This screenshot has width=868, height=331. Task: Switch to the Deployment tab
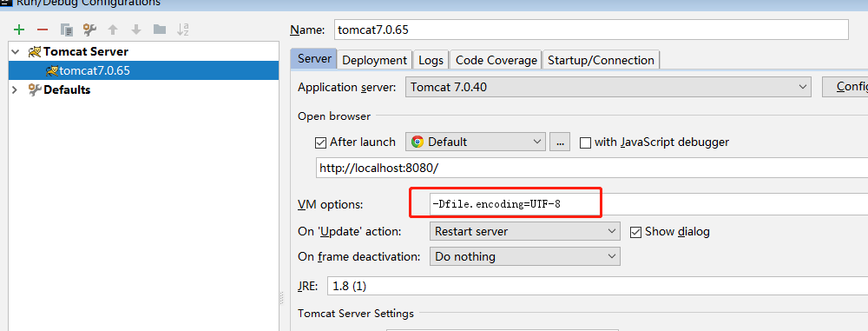[375, 60]
